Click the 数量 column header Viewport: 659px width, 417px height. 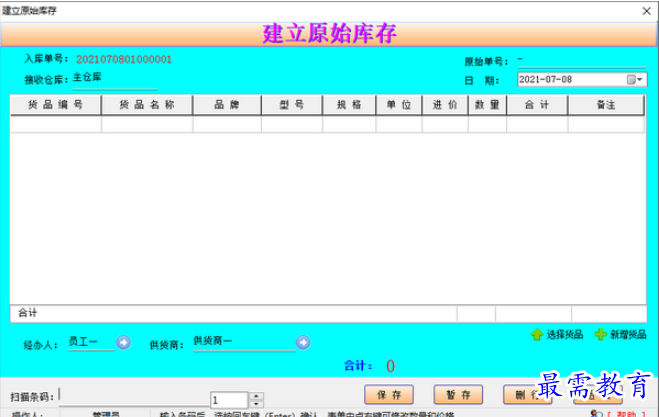pos(488,105)
